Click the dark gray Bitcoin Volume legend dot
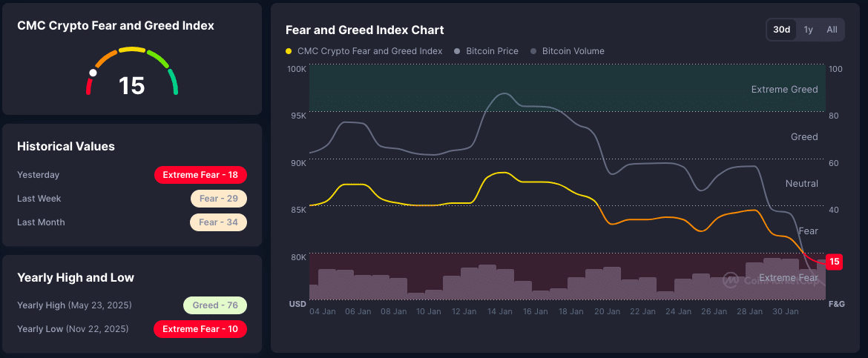The height and width of the screenshot is (358, 868). click(x=534, y=52)
